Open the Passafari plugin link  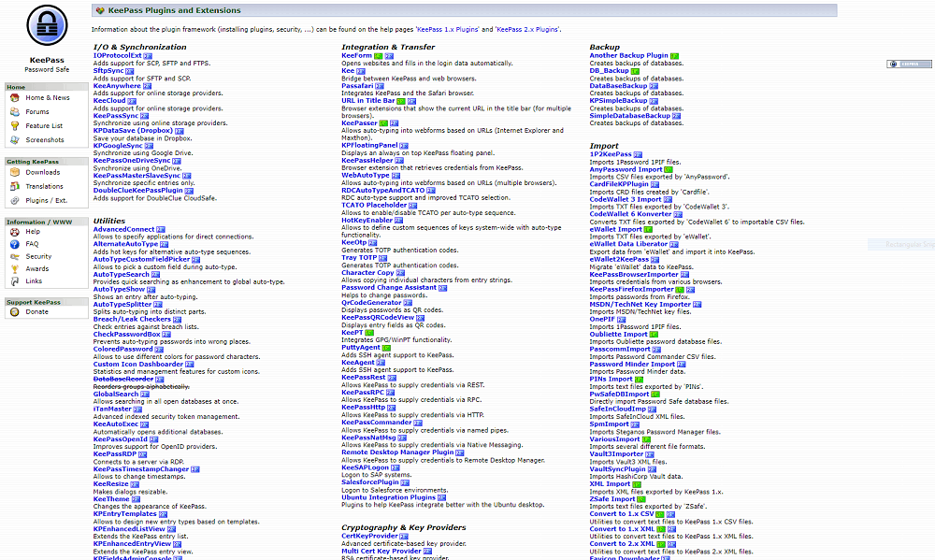point(357,86)
